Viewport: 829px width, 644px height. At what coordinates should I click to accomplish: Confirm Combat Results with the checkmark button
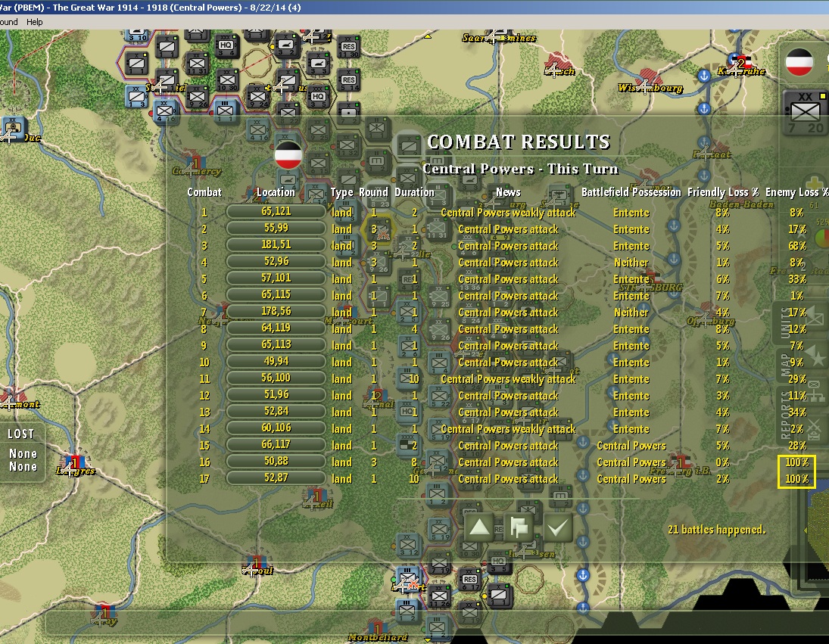[557, 527]
